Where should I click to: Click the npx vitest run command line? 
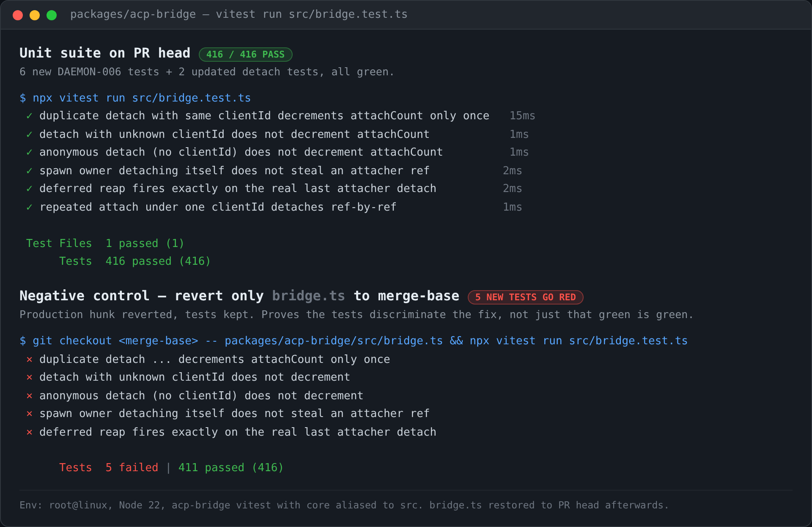pos(135,98)
